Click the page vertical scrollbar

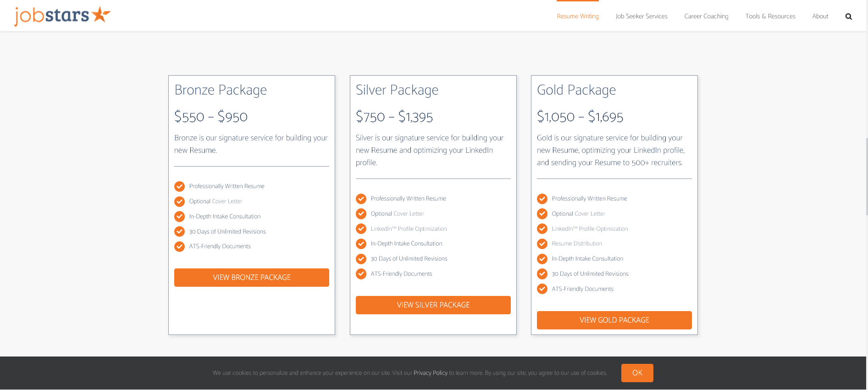point(867,177)
